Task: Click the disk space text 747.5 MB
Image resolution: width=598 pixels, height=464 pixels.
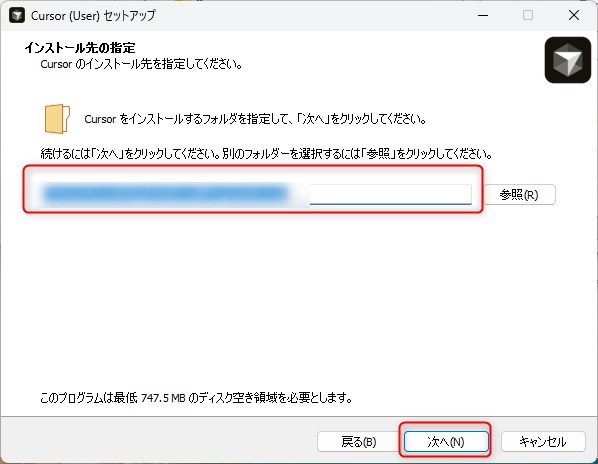Action: (x=163, y=398)
